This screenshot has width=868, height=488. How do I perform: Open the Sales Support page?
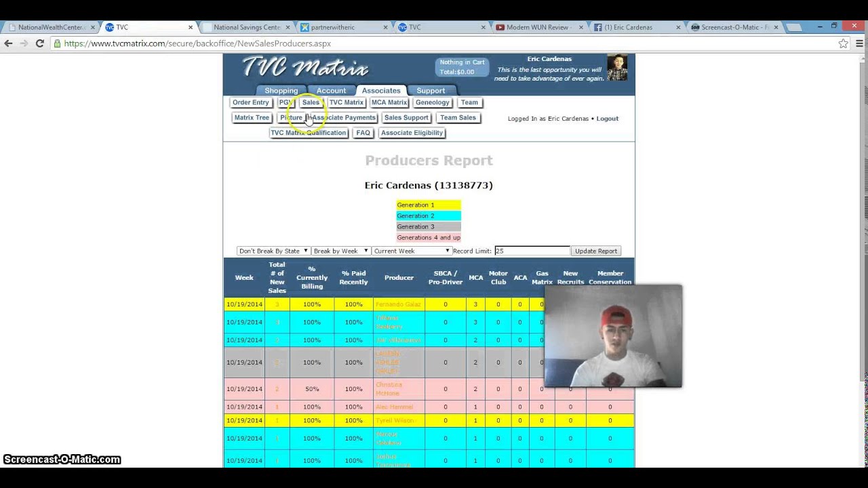click(x=406, y=118)
